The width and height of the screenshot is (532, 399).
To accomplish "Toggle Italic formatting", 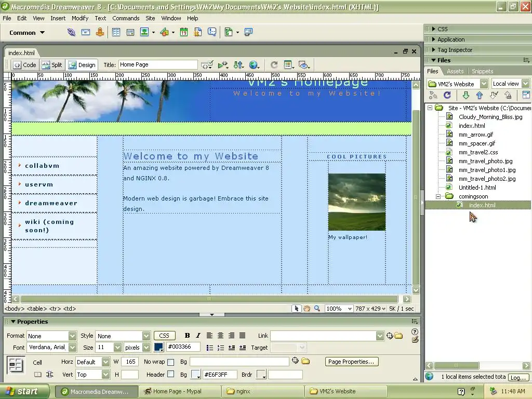I will pyautogui.click(x=198, y=336).
